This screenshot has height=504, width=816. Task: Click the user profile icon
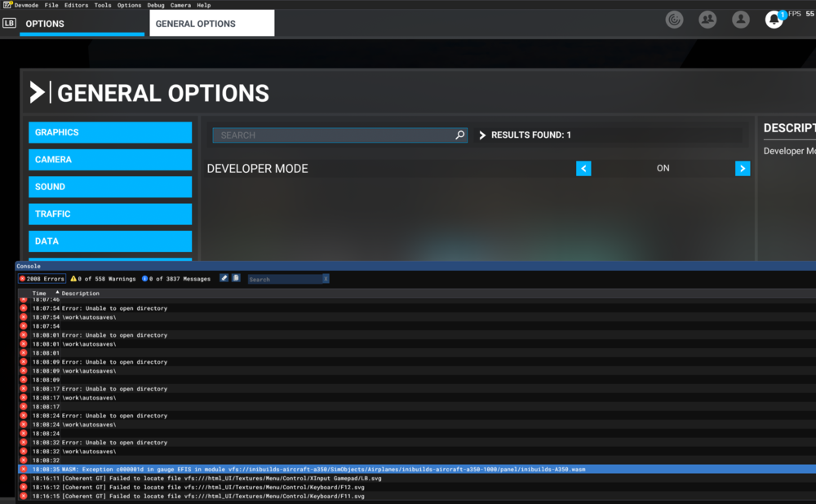pyautogui.click(x=740, y=20)
